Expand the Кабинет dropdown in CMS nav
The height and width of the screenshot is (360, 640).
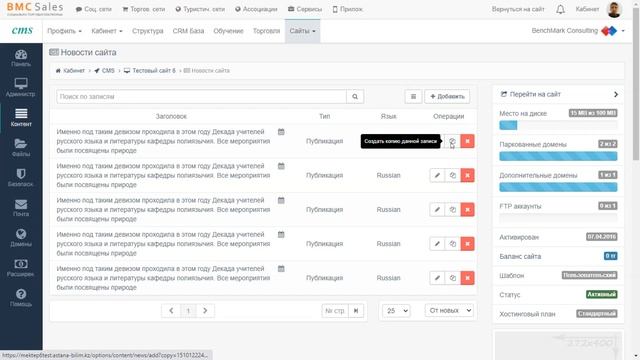(x=107, y=31)
